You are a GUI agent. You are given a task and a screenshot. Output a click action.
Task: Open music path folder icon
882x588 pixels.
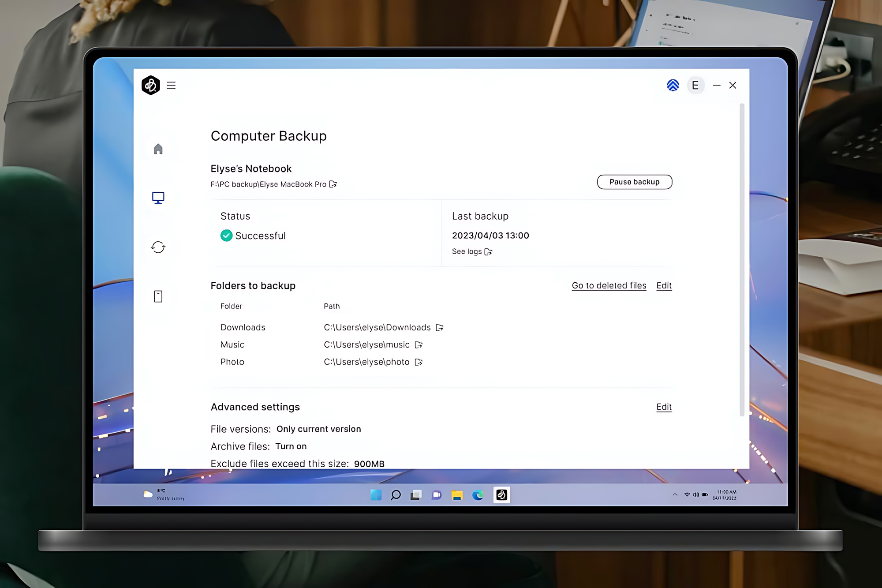419,345
